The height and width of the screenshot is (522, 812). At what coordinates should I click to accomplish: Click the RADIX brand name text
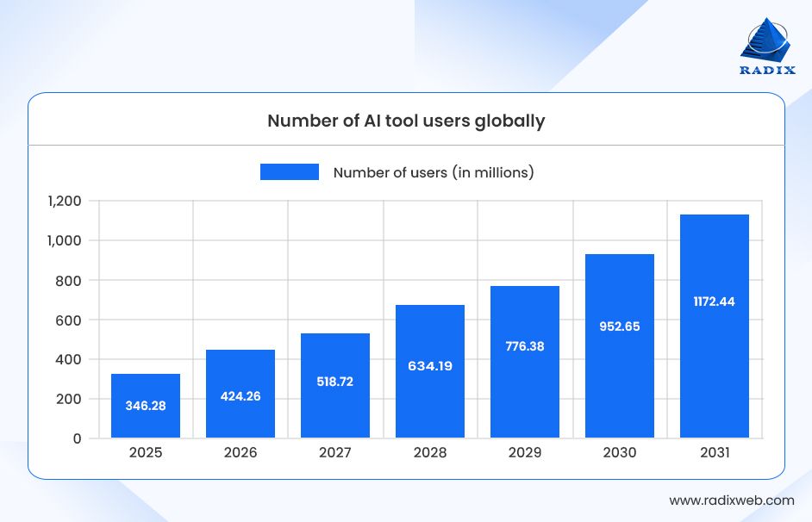(x=766, y=71)
